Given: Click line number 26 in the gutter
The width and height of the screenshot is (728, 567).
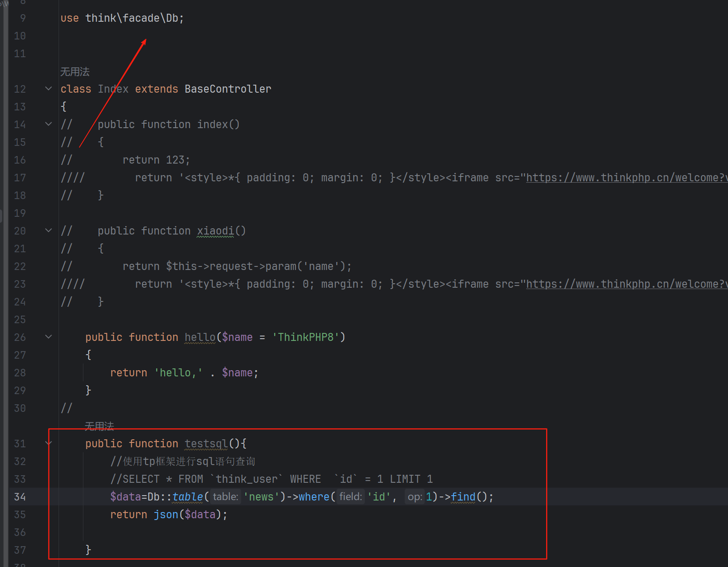Looking at the screenshot, I should tap(20, 337).
